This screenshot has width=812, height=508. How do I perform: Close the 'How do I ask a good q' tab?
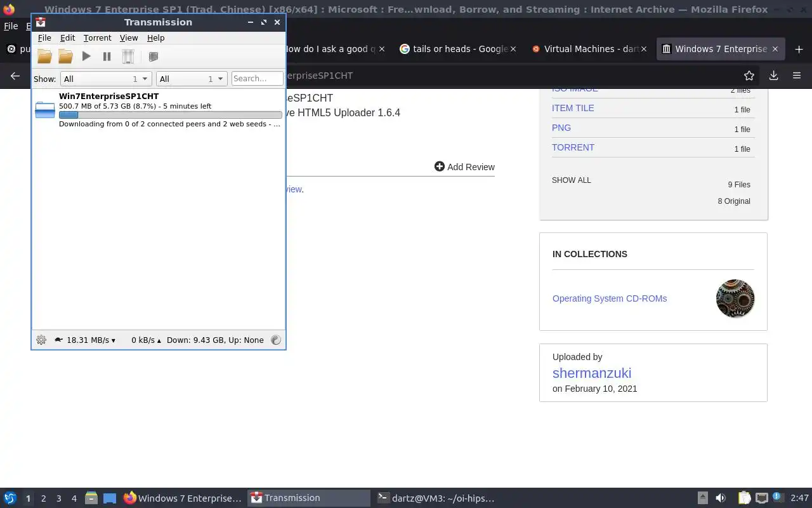(382, 49)
